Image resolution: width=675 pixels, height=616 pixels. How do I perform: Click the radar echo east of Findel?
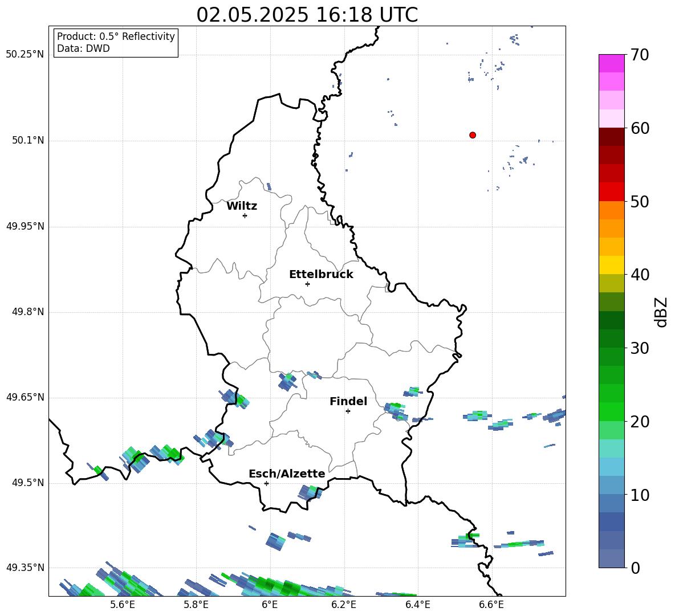point(396,411)
